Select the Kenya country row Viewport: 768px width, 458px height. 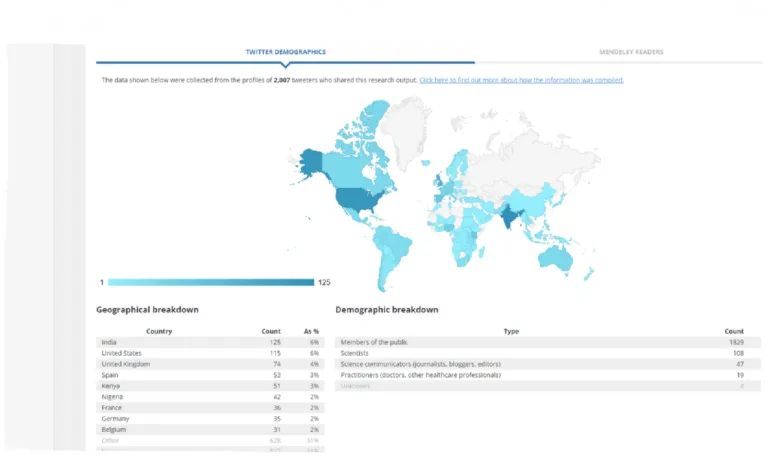pyautogui.click(x=210, y=386)
